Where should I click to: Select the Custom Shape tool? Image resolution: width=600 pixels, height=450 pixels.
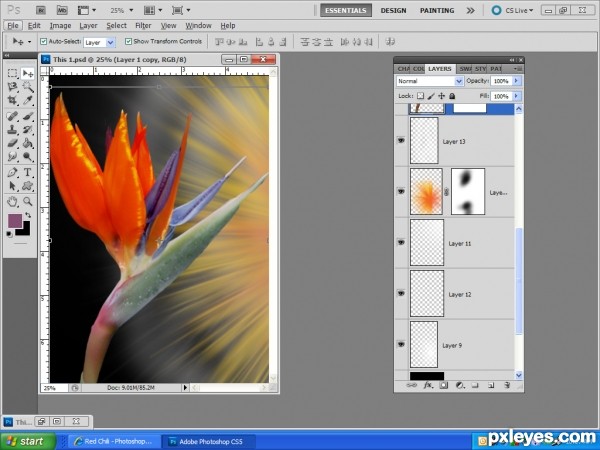click(28, 186)
